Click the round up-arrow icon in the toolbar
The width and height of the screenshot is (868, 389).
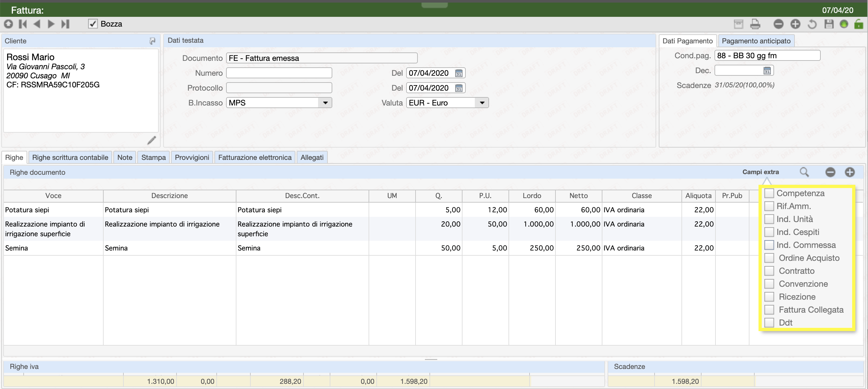tap(8, 24)
